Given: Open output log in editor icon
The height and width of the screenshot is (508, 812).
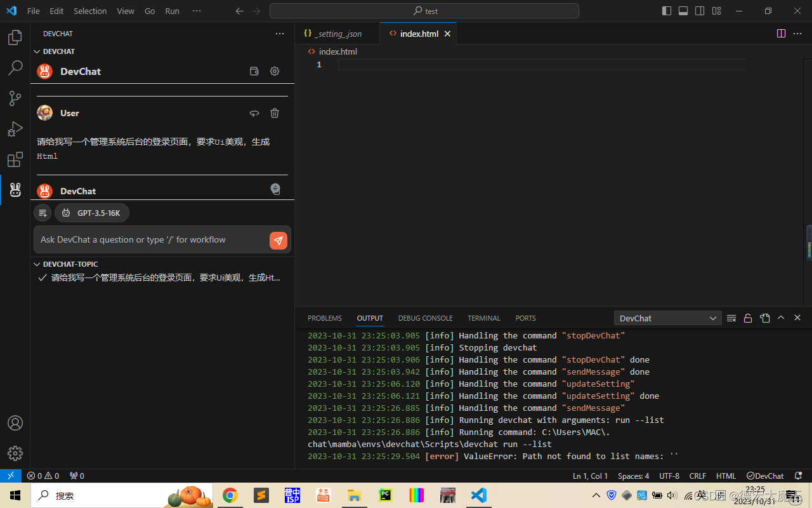Looking at the screenshot, I should [x=765, y=318].
